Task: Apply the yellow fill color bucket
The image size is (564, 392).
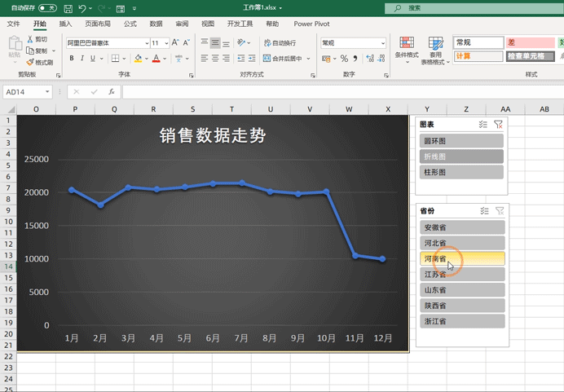Action: pos(138,58)
